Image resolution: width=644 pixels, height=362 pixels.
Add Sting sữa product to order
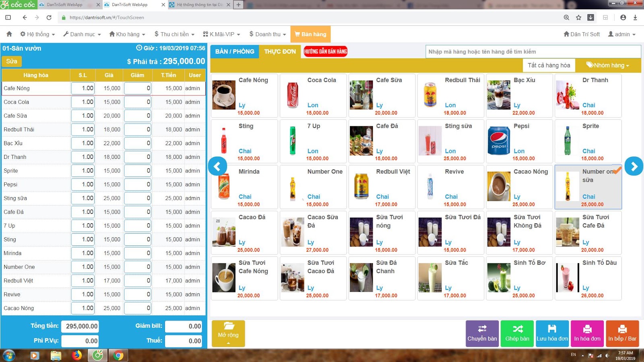[x=451, y=141]
